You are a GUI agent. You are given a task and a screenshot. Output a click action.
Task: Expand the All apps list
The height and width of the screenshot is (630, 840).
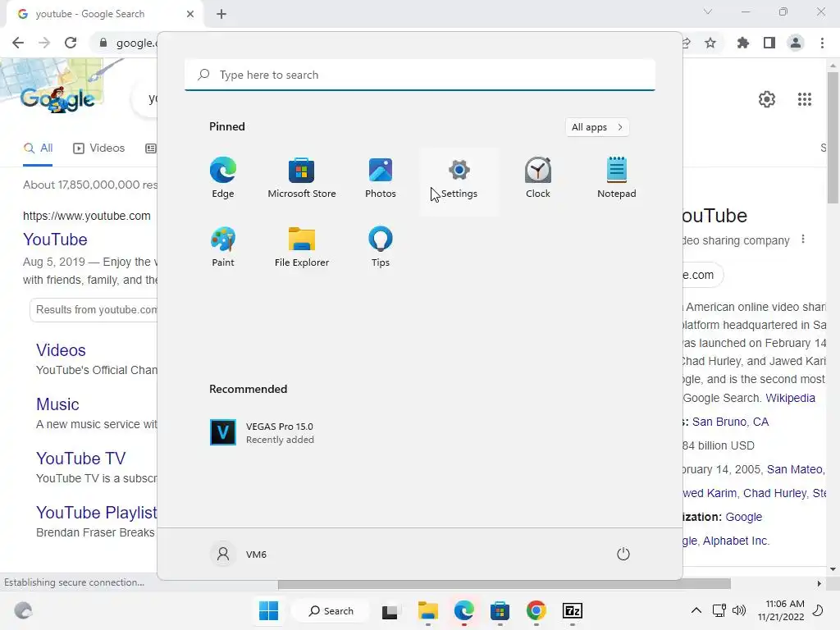597,127
